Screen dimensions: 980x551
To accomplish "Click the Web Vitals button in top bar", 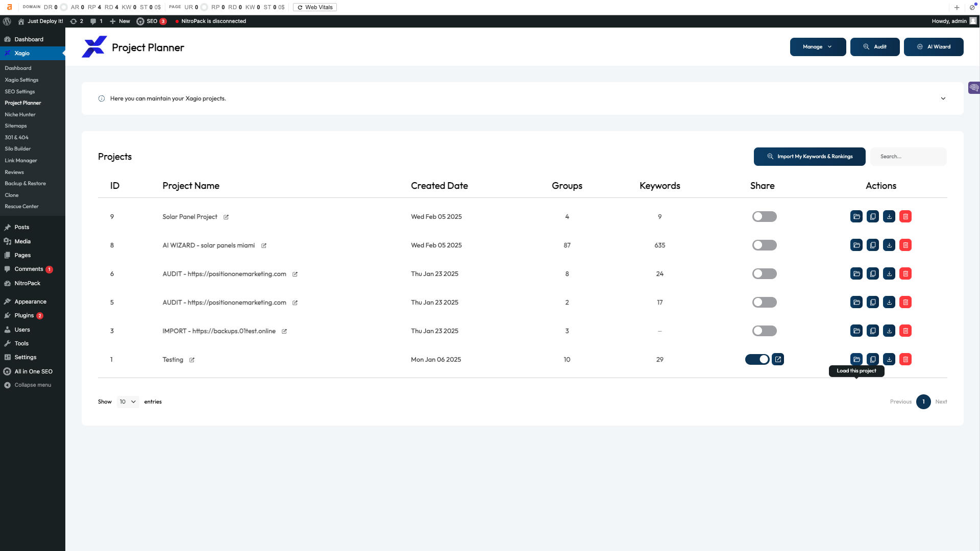I will pos(315,7).
